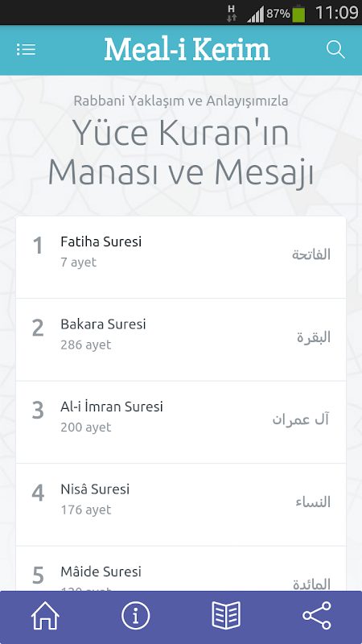The height and width of the screenshot is (644, 362).
Task: Tap Arabic title البقرة
Action: 314,337
